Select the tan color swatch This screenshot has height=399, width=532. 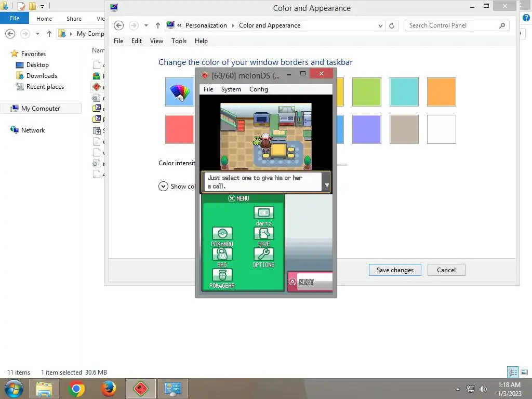[404, 129]
